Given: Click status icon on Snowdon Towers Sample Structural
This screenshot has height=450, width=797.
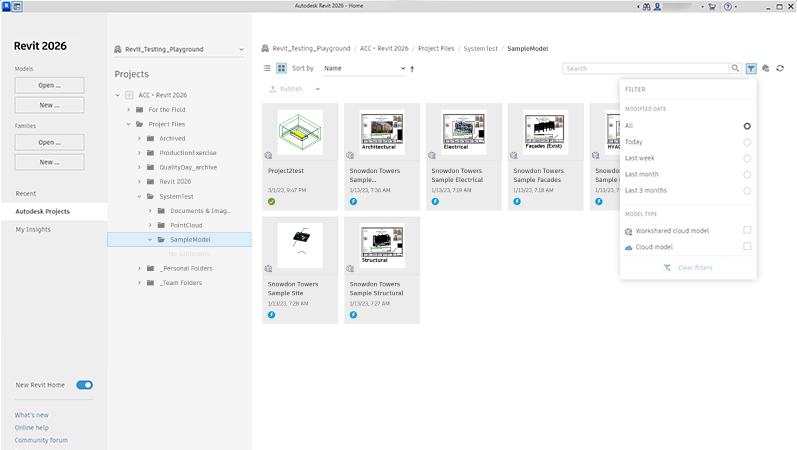Looking at the screenshot, I should click(353, 315).
